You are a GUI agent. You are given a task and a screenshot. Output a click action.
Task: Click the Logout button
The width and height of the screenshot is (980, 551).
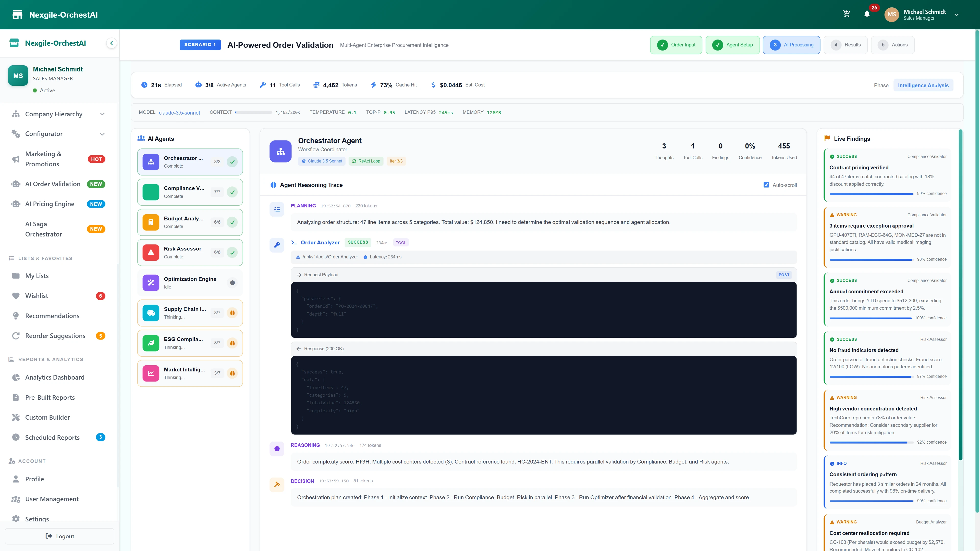[59, 536]
